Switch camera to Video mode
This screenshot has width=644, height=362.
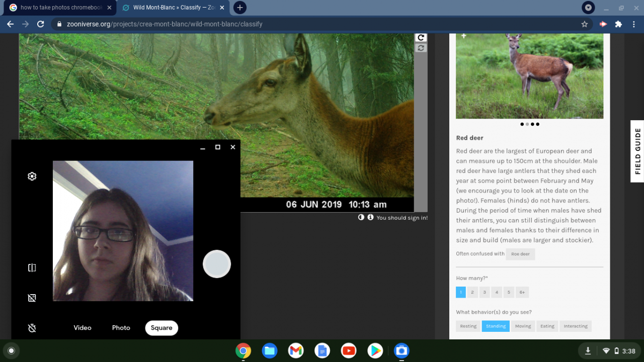83,328
